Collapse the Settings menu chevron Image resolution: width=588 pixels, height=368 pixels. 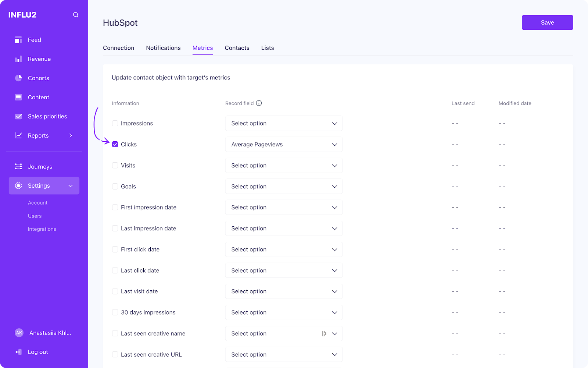tap(71, 186)
